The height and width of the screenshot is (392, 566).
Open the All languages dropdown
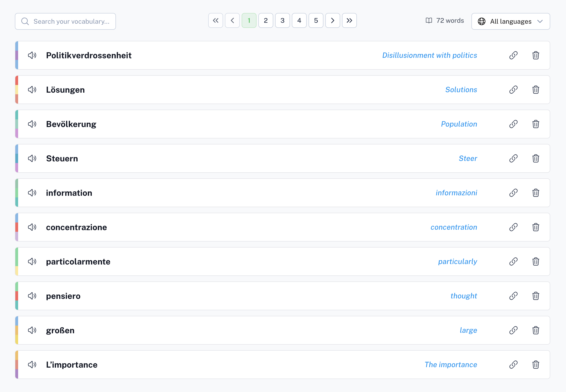(x=510, y=21)
